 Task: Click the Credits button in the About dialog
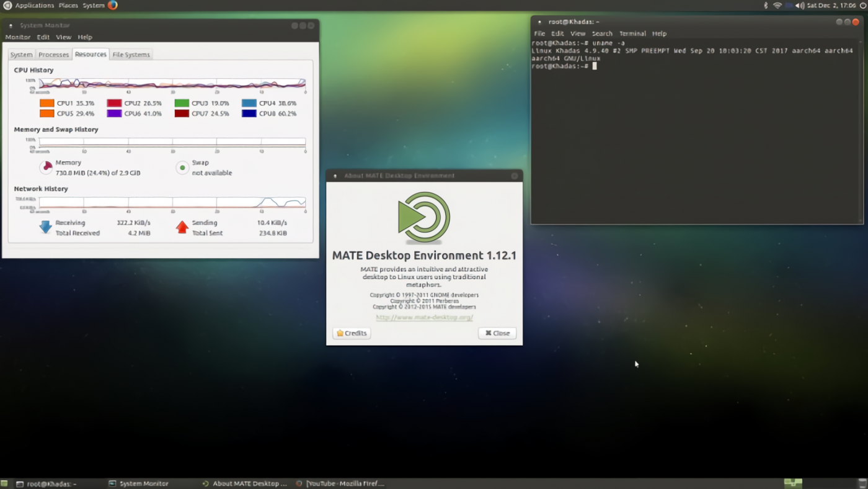[351, 333]
